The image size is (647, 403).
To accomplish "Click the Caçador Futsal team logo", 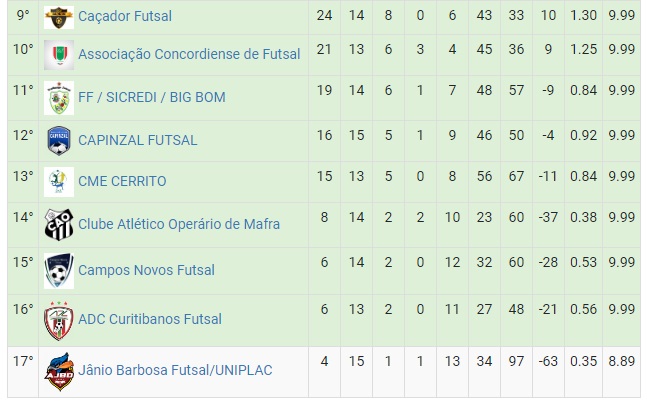I will [x=59, y=17].
